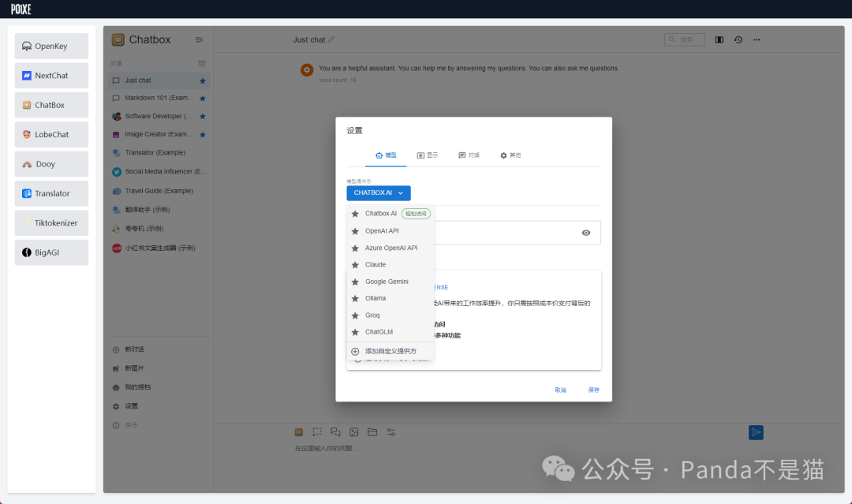Image resolution: width=852 pixels, height=504 pixels.
Task: Open 夸夸机 (示例) conversation
Action: pyautogui.click(x=159, y=229)
